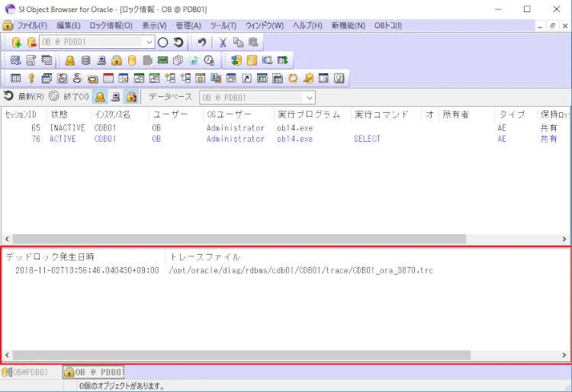Open the SQL execution tool icon
Image resolution: width=572 pixels, height=392 pixels.
click(15, 60)
